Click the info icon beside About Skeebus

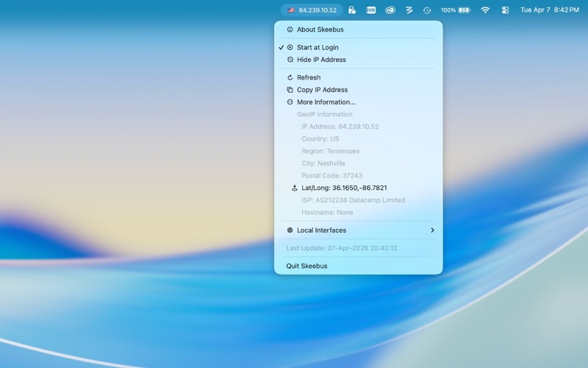click(290, 29)
